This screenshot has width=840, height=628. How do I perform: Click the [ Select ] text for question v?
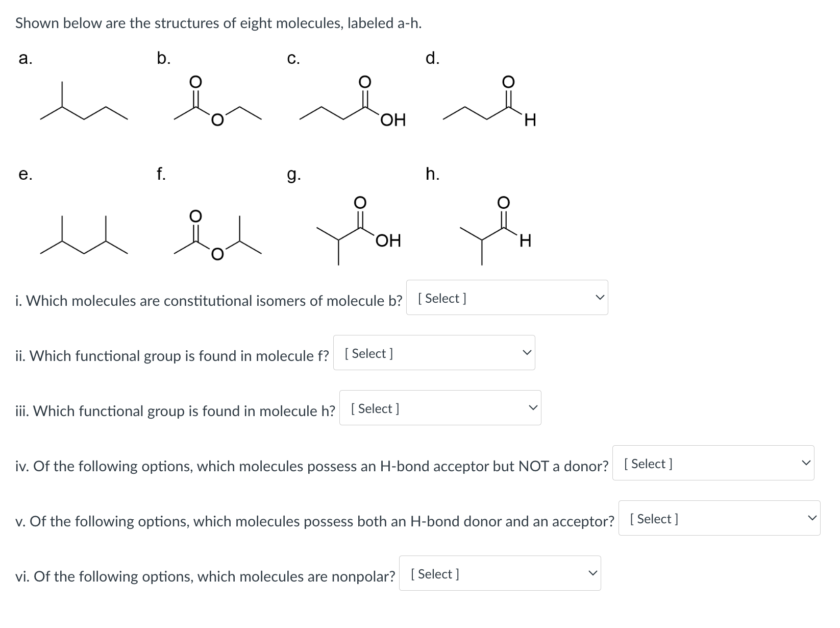654,518
